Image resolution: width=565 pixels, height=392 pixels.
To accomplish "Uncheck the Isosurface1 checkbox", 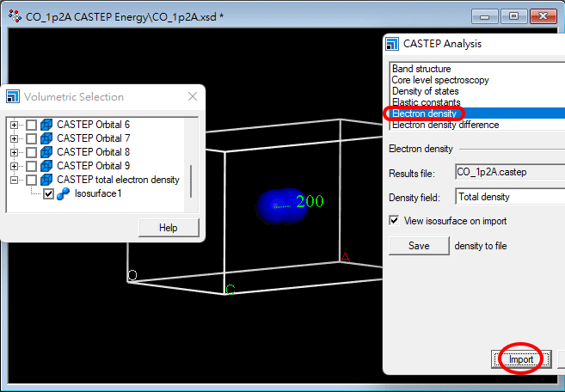I will click(48, 194).
